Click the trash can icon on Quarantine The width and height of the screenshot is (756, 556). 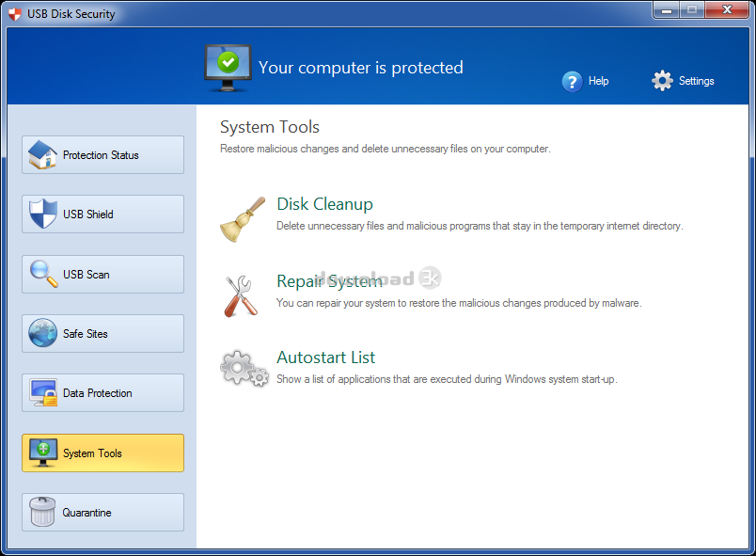point(42,512)
